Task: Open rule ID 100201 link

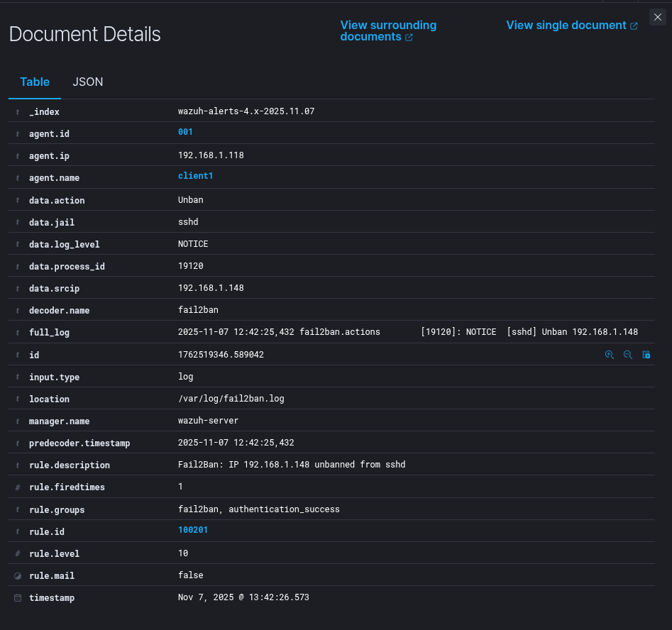Action: tap(192, 530)
